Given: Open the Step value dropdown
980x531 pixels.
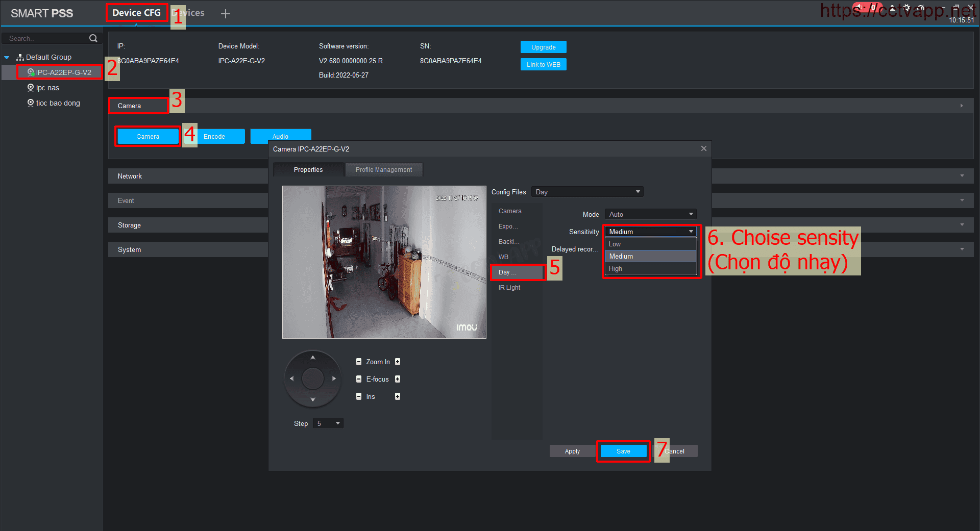Looking at the screenshot, I should (x=328, y=423).
